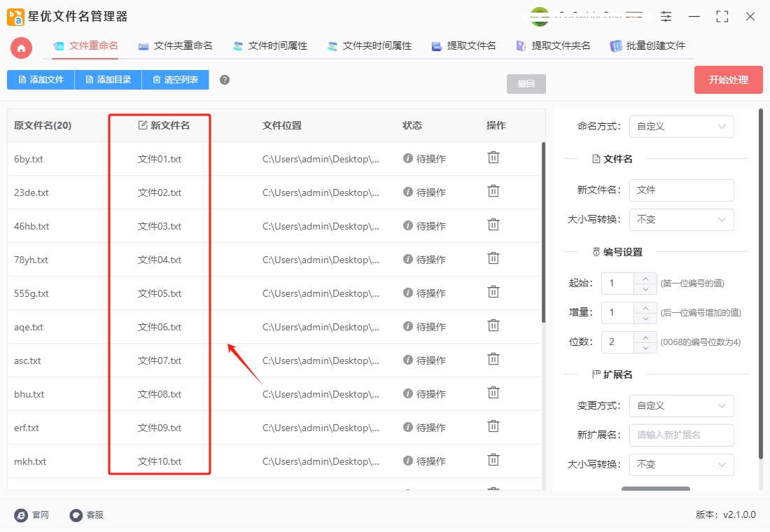Switch to 文件重命名 tab

[86, 45]
